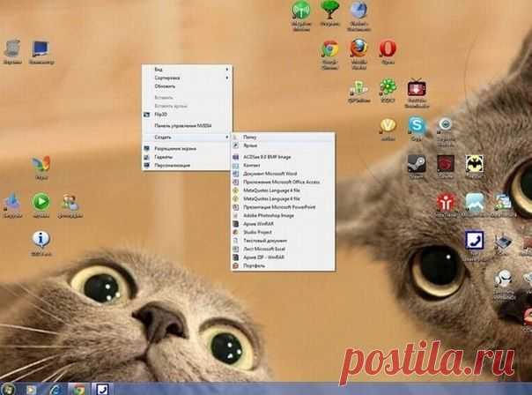Open the Computer desktop icon

click(41, 48)
